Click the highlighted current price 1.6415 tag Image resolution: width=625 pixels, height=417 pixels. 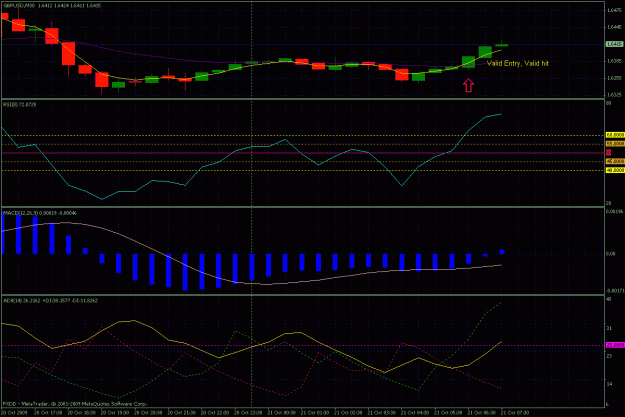(x=614, y=44)
